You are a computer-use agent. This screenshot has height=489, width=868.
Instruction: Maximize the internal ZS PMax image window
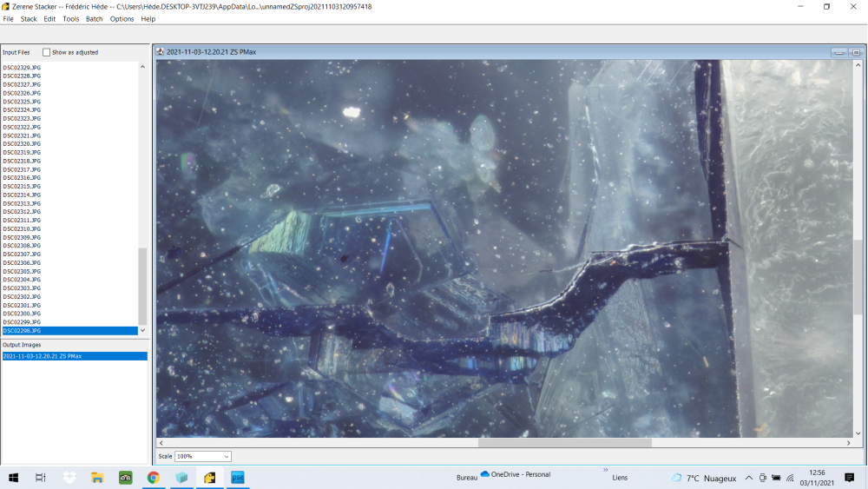(856, 52)
